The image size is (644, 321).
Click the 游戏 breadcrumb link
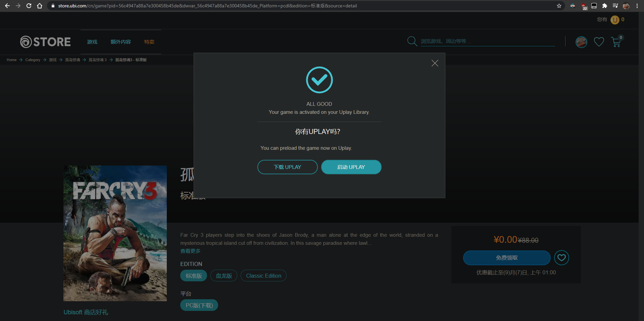[x=53, y=60]
